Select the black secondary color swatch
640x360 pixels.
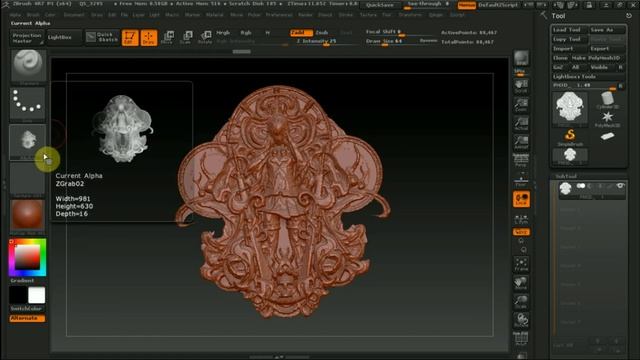tap(18, 295)
